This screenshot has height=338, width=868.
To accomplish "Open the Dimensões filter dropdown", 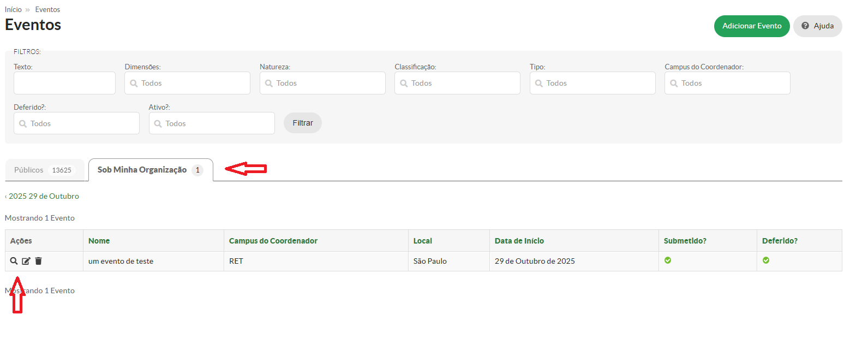I will click(187, 83).
